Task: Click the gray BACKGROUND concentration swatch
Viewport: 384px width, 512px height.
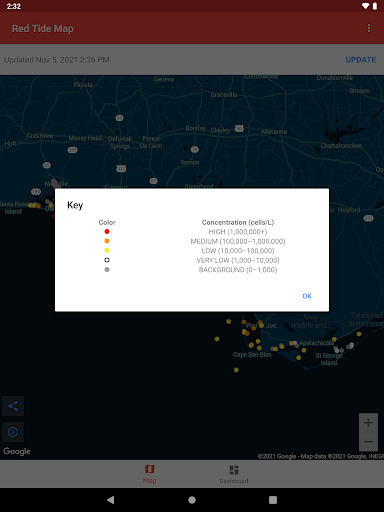Action: pos(107,269)
